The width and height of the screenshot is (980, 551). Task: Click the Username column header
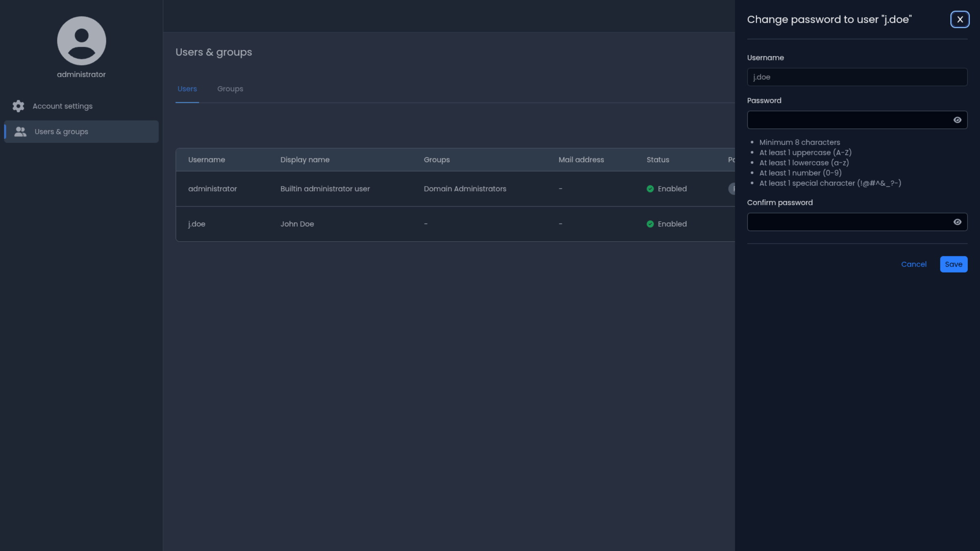(x=207, y=160)
